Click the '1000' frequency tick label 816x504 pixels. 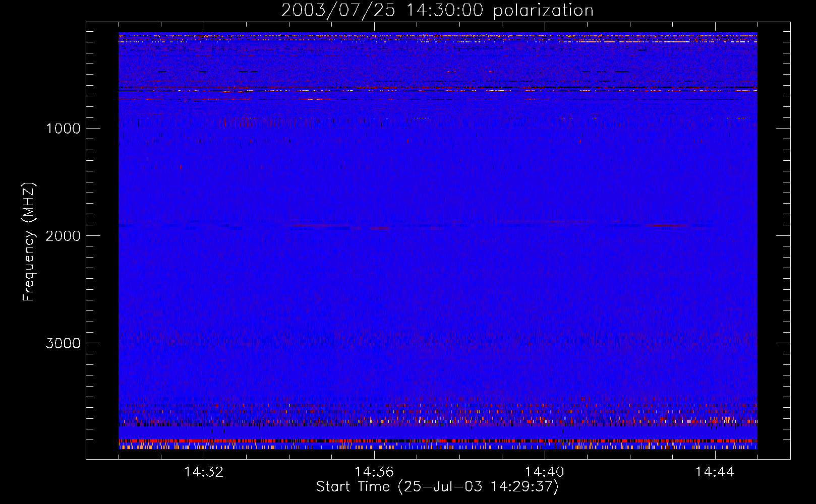click(63, 129)
